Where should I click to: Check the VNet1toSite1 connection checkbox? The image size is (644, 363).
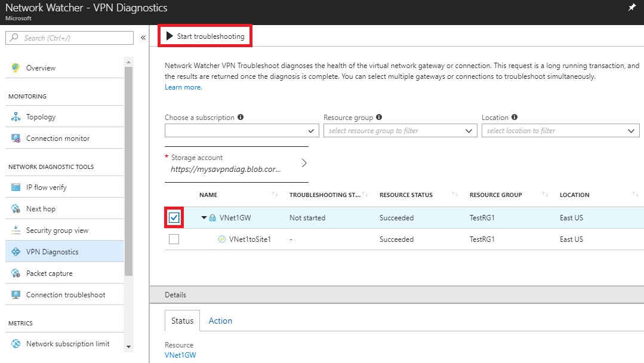pos(174,239)
